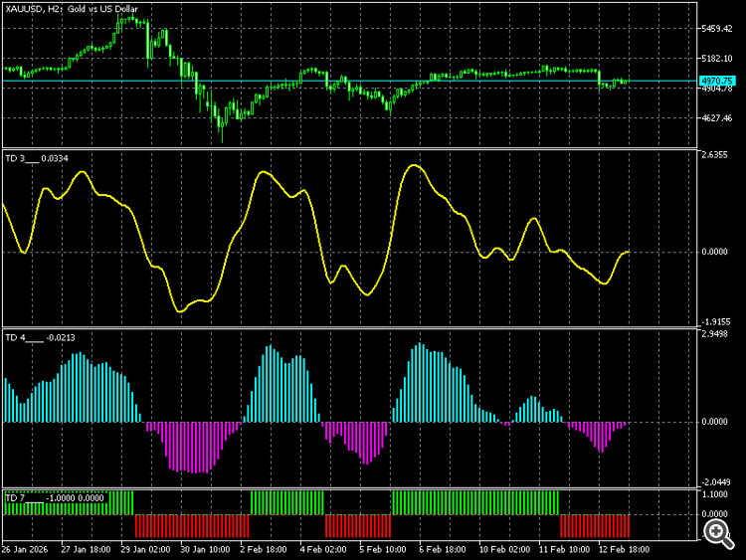This screenshot has width=746, height=560.
Task: Select the cyan 4970.75 price tag
Action: 717,81
